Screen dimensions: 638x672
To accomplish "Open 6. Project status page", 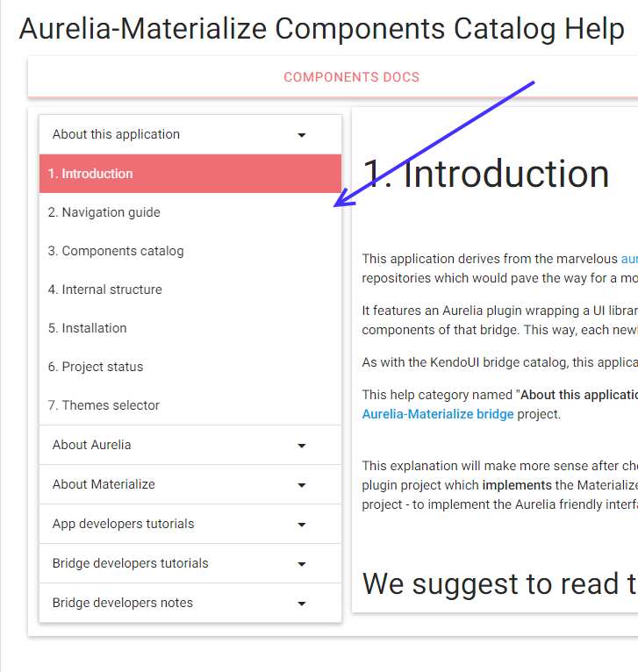I will tap(95, 367).
